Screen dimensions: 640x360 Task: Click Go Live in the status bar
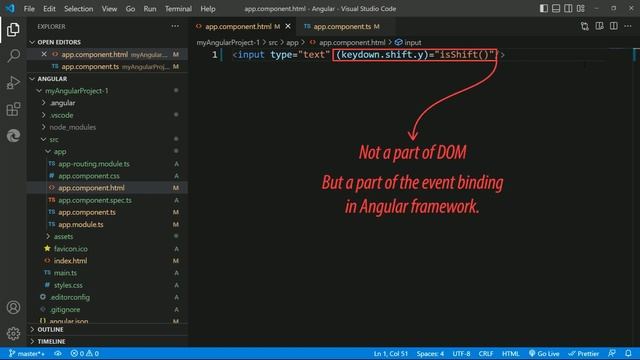tap(544, 353)
